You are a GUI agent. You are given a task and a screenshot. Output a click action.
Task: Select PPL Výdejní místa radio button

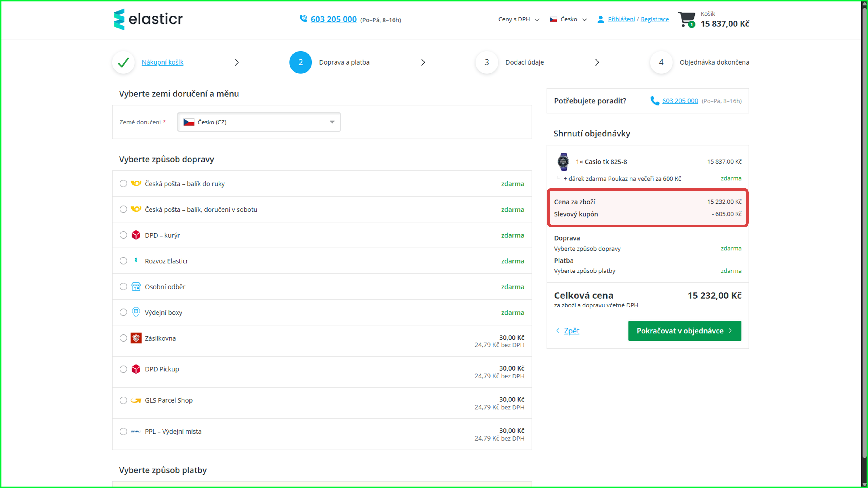click(x=123, y=432)
